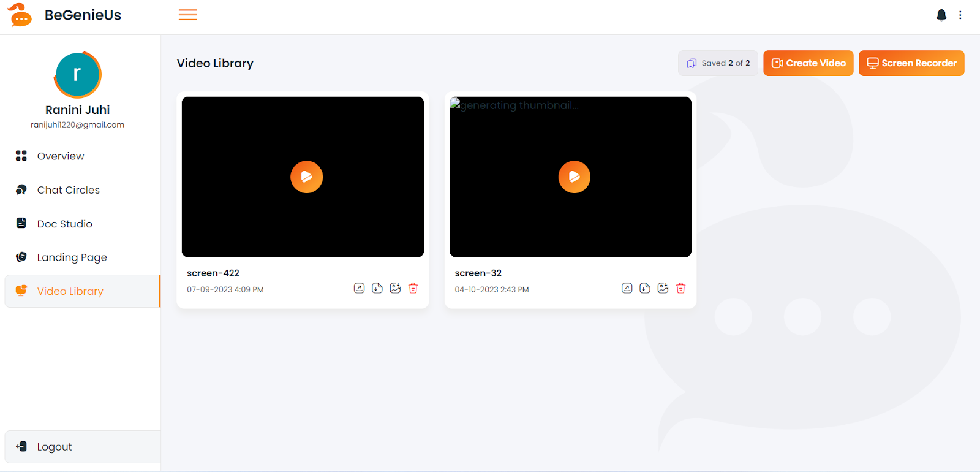Open the notifications bell
Screen dimensions: 980x472
point(941,15)
